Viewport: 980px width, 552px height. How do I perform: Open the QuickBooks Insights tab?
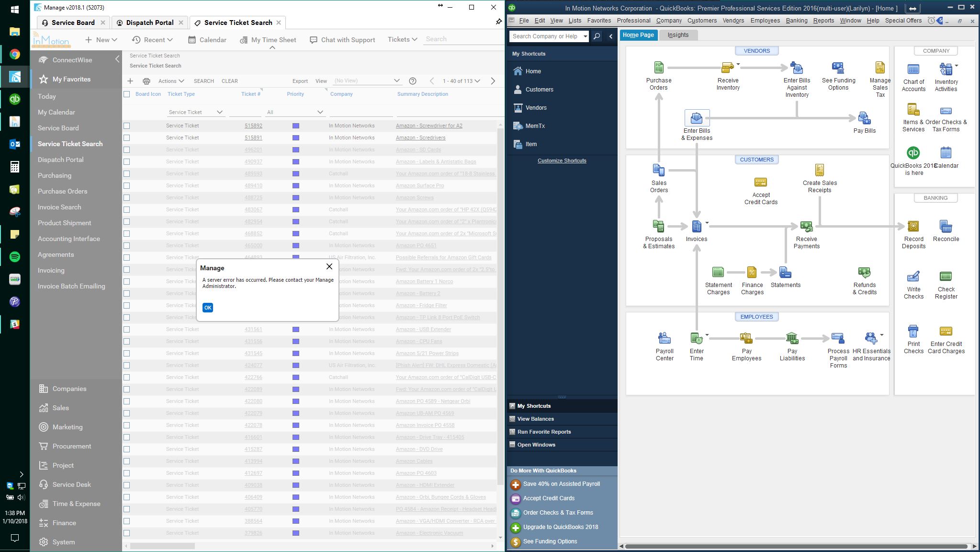pyautogui.click(x=678, y=35)
